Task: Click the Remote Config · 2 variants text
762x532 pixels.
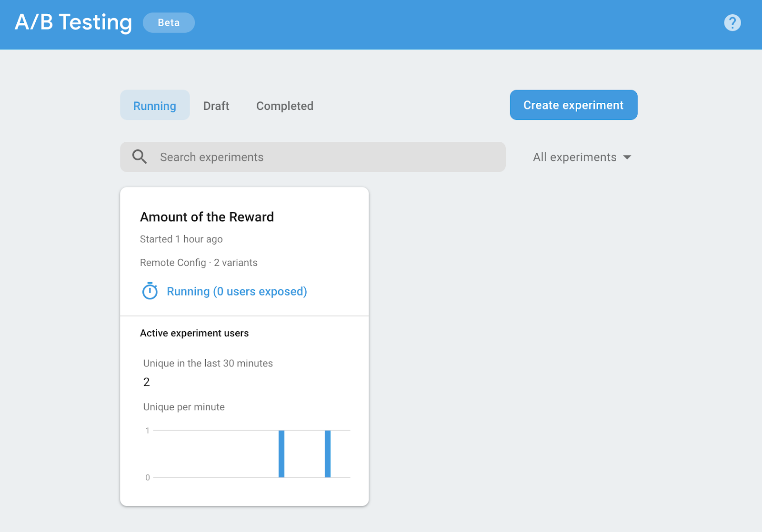Action: pos(199,263)
